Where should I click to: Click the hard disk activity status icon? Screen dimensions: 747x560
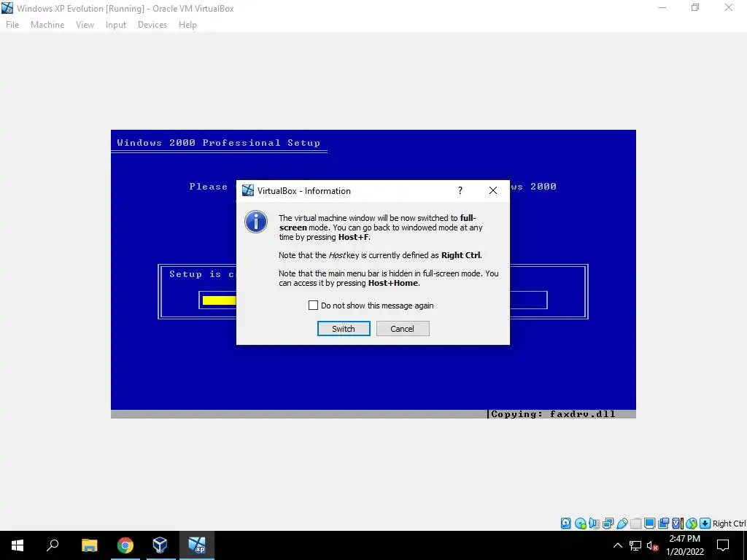coord(565,524)
